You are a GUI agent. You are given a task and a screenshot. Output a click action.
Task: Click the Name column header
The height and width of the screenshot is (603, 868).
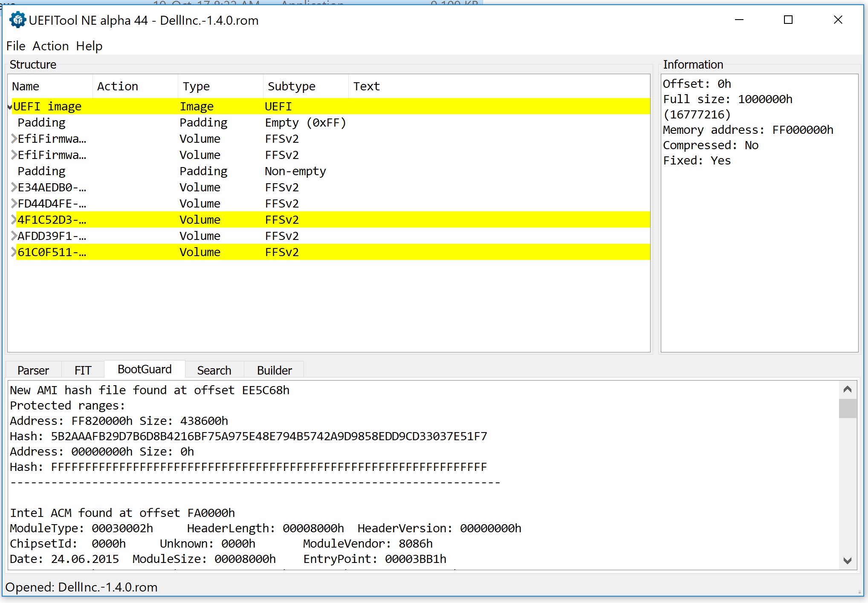[x=26, y=87]
